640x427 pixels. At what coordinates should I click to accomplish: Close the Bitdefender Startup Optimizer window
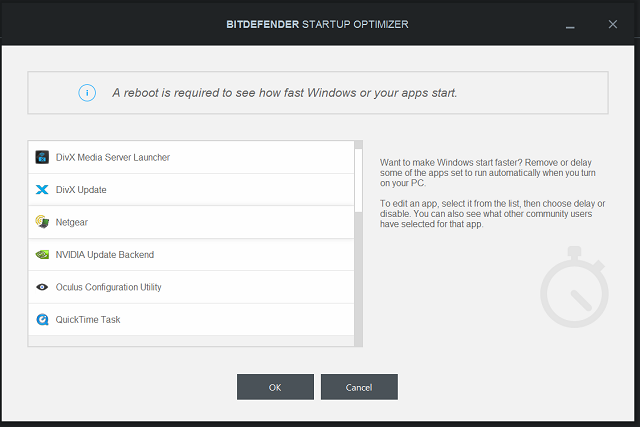click(613, 24)
